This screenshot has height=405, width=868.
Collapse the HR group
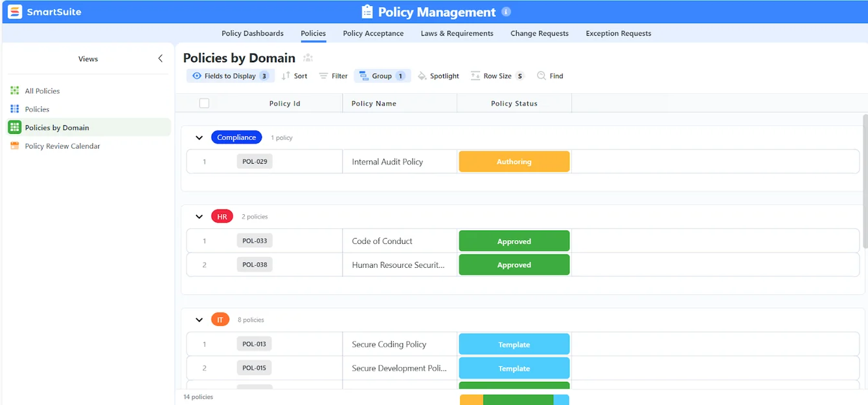(x=199, y=217)
